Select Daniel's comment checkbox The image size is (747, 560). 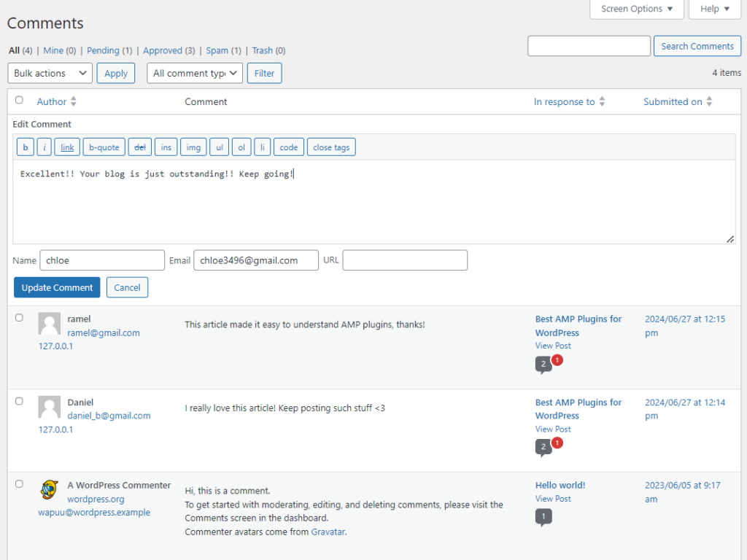[x=19, y=401]
